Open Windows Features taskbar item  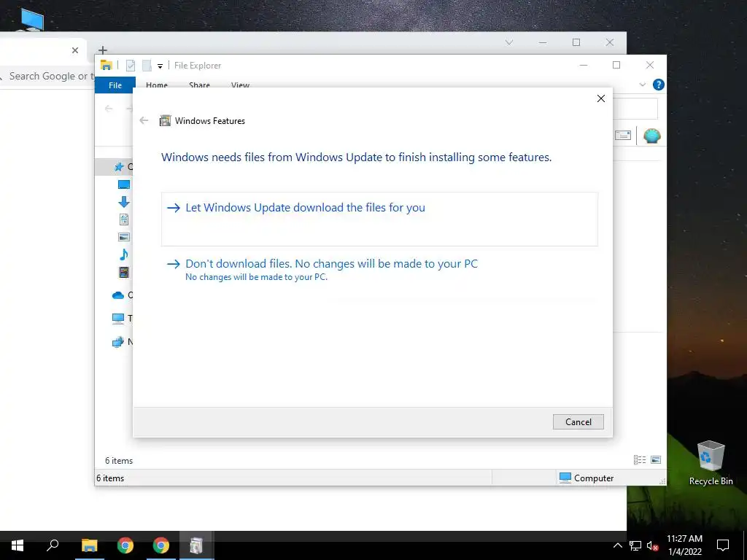(x=196, y=545)
